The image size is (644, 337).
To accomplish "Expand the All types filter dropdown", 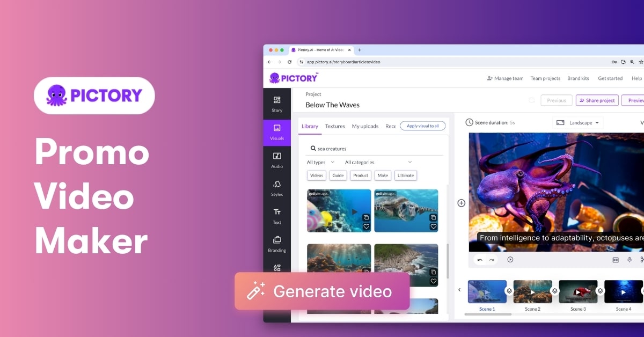I will click(319, 162).
